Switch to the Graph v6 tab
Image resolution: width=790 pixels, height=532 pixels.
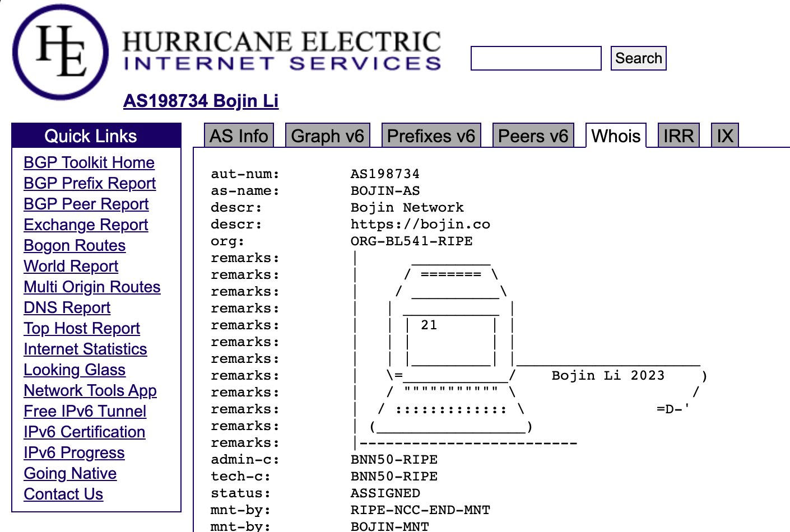pos(328,136)
